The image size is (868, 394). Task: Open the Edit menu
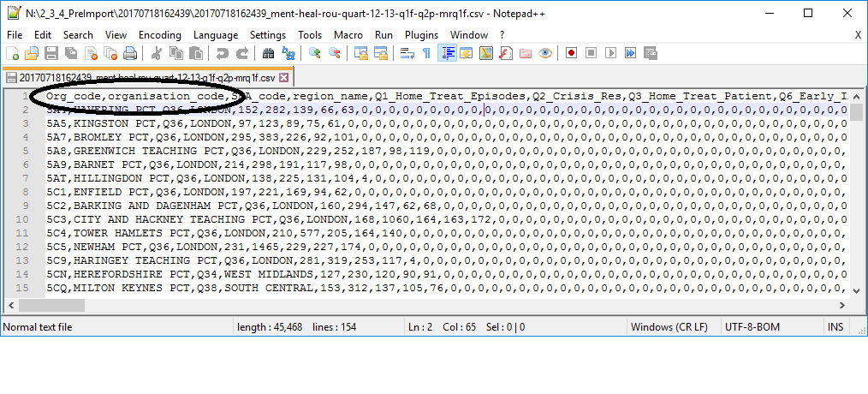(43, 35)
